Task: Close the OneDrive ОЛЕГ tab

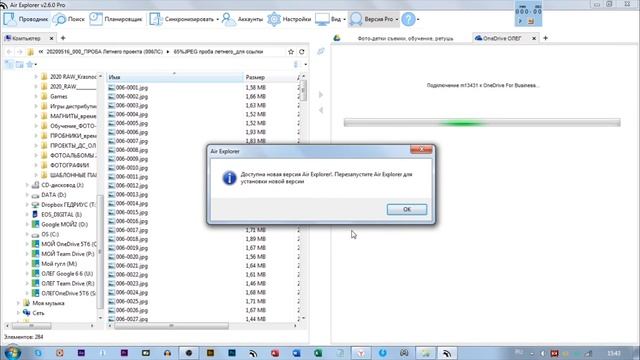Action: pos(533,38)
